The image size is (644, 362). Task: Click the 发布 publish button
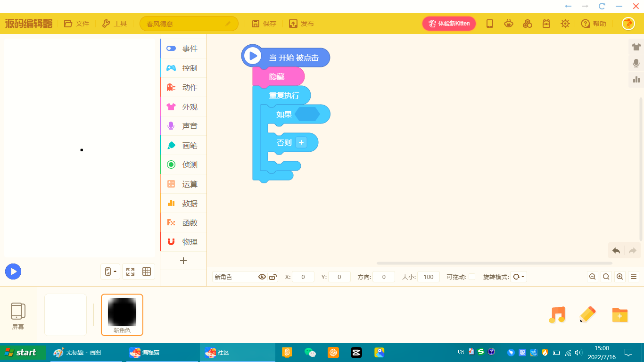[301, 24]
